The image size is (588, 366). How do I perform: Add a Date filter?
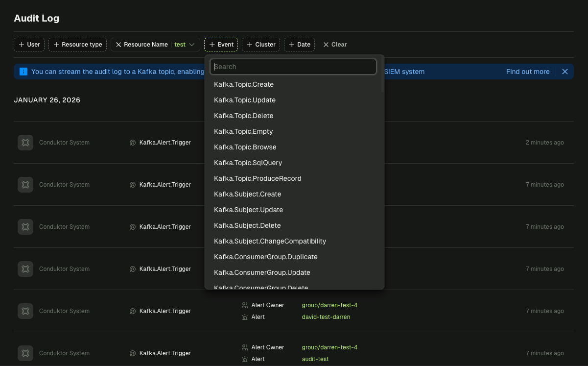click(x=300, y=45)
